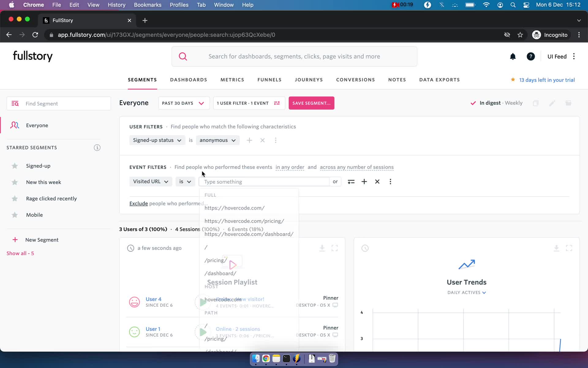Click the New Segment link
The width and height of the screenshot is (588, 368).
[42, 240]
